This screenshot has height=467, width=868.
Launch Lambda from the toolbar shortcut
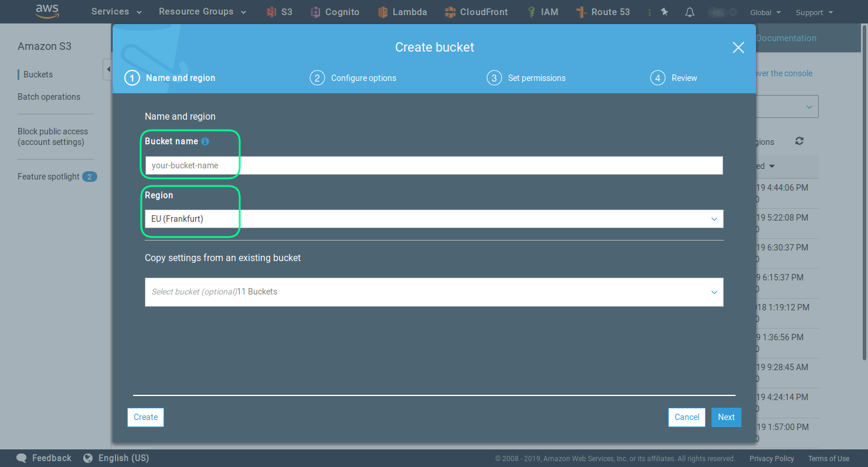[x=403, y=12]
